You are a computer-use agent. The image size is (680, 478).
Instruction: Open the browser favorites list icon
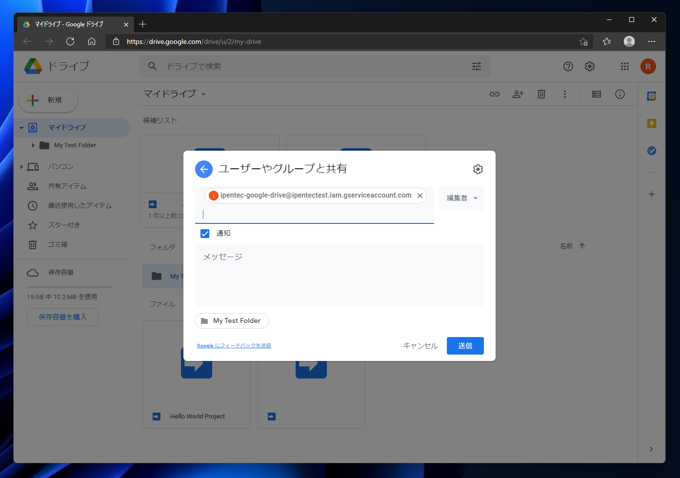(607, 42)
